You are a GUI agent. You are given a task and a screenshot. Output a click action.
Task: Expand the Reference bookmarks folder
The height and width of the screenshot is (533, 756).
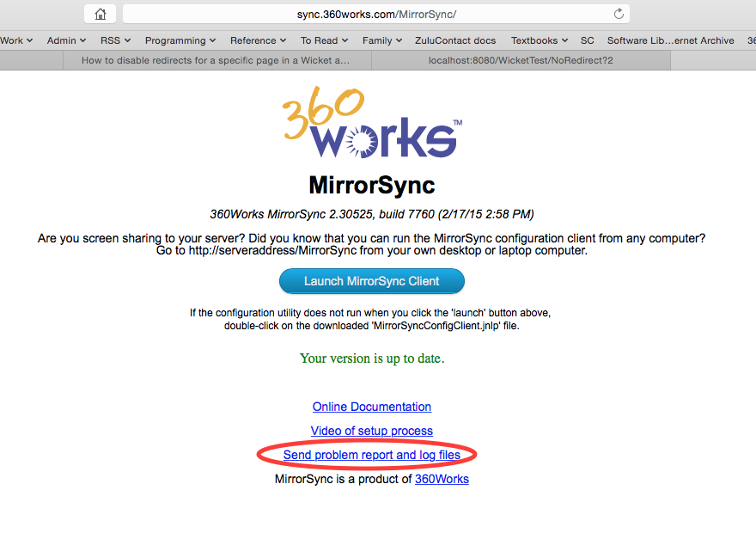coord(258,40)
